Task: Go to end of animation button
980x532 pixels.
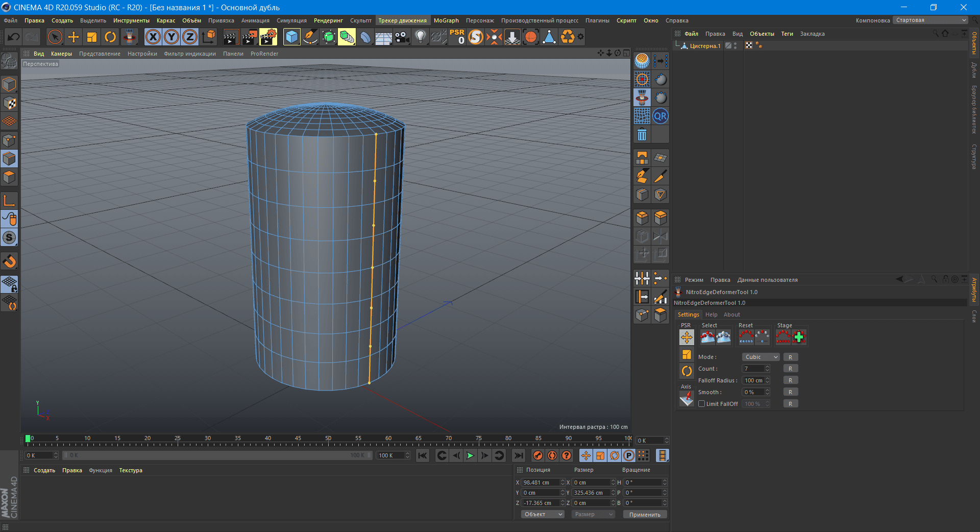Action: click(x=519, y=455)
